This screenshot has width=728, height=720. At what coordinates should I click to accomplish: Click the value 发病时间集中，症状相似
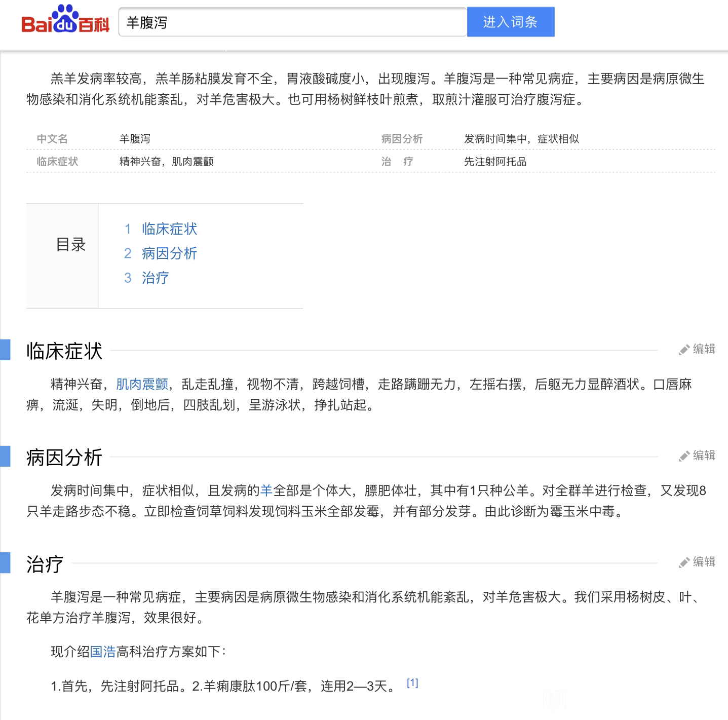(x=522, y=139)
